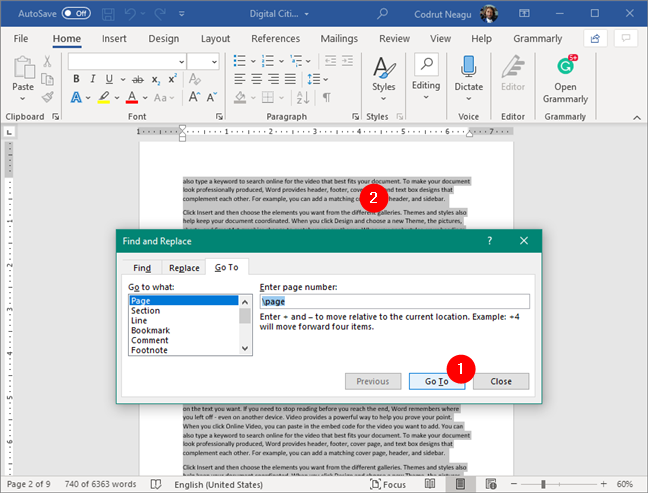This screenshot has height=493, width=648.
Task: Open Grammarly from the ribbon
Action: pyautogui.click(x=565, y=80)
